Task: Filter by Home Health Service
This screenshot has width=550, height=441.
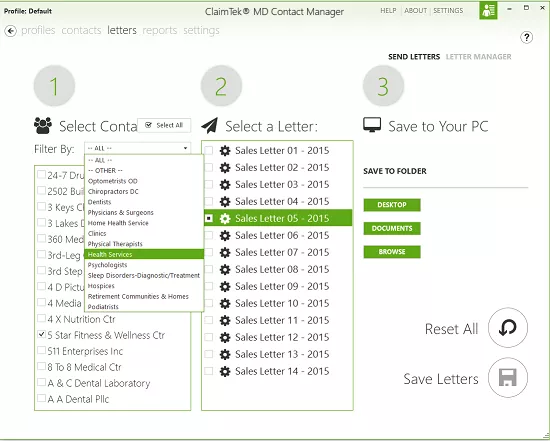Action: (144, 223)
